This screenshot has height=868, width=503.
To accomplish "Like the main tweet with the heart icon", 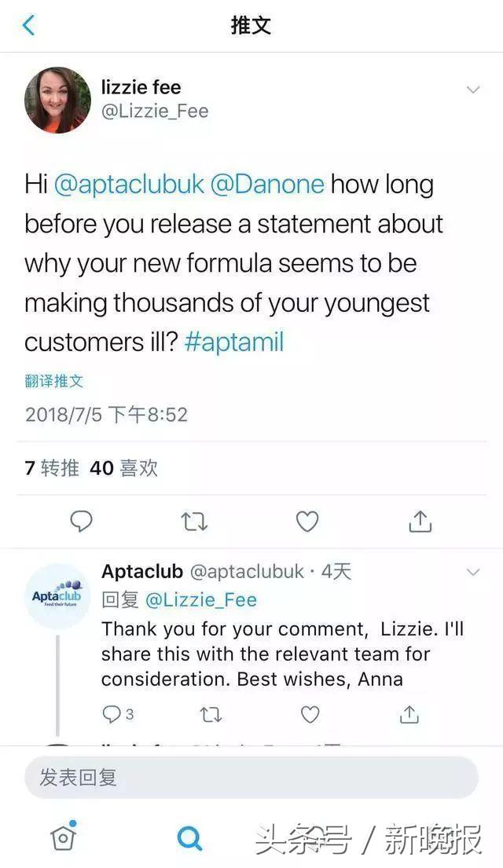I will click(307, 521).
